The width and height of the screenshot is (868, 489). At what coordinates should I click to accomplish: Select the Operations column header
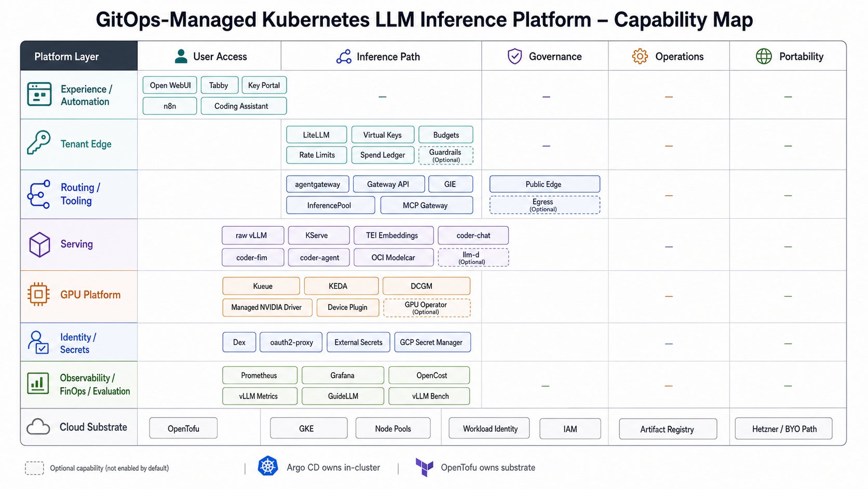point(669,56)
